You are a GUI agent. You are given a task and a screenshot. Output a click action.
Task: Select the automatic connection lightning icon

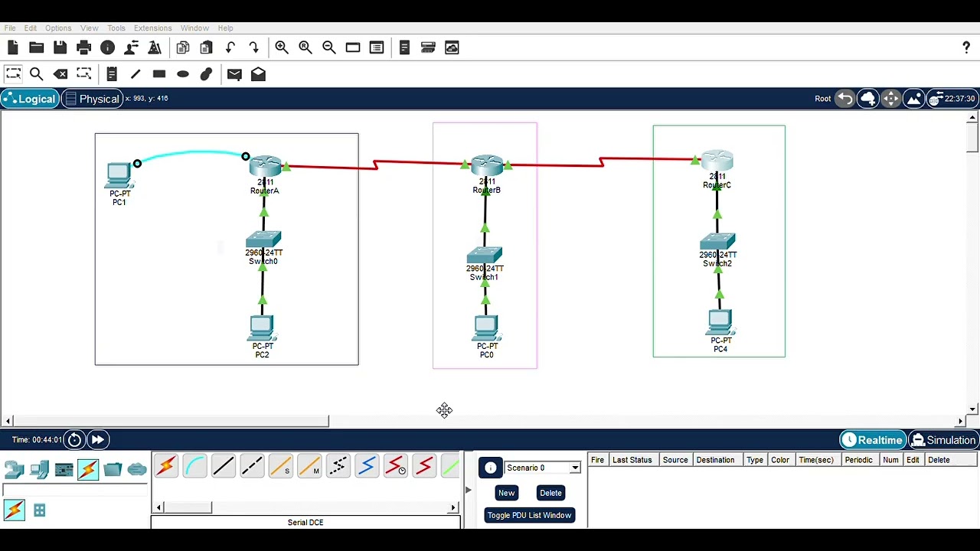pyautogui.click(x=166, y=465)
